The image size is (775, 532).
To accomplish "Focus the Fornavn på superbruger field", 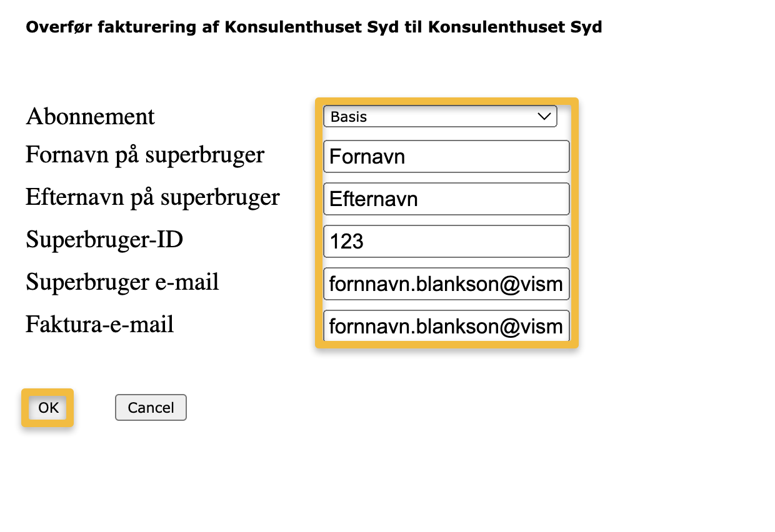I will click(x=446, y=156).
